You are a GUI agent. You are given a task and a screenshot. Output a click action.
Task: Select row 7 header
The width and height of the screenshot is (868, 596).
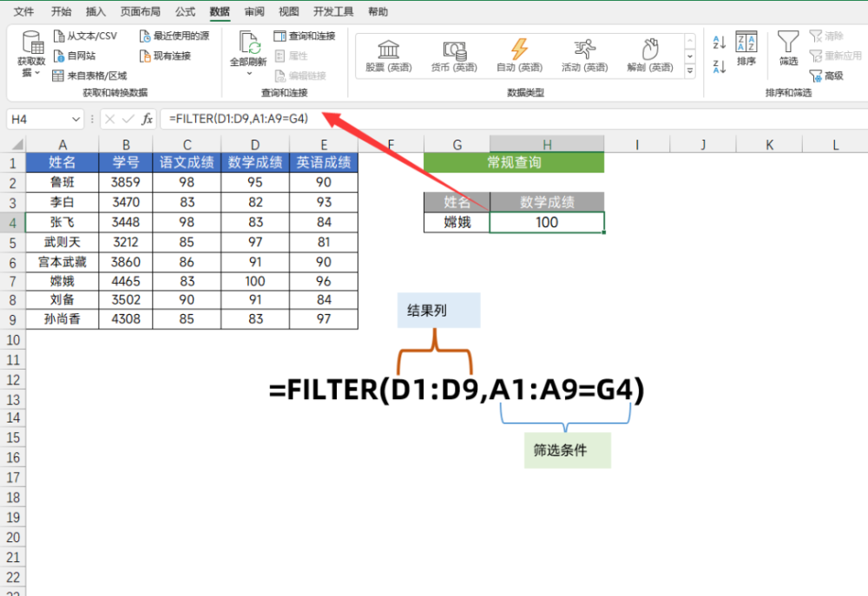tap(13, 282)
